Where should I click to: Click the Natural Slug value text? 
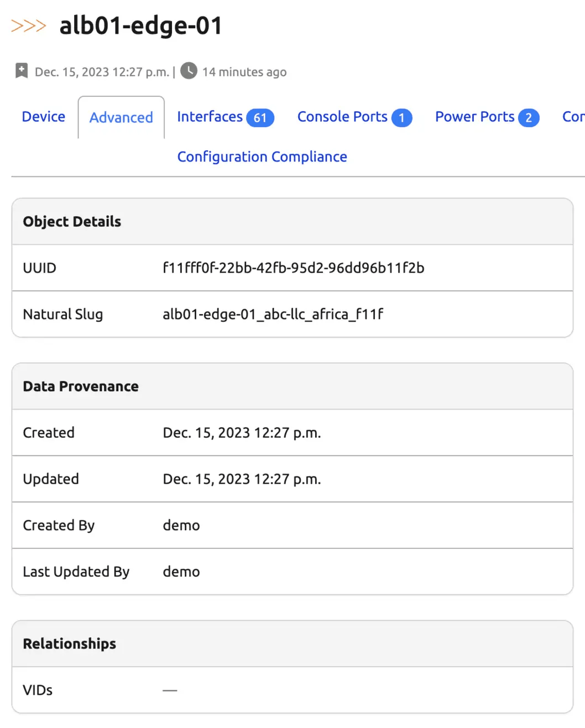(x=273, y=315)
